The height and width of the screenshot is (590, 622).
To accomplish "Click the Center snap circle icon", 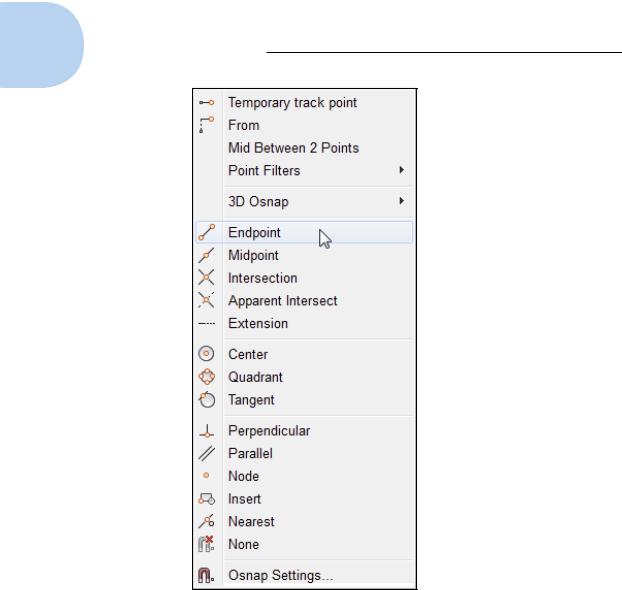I will pyautogui.click(x=206, y=353).
